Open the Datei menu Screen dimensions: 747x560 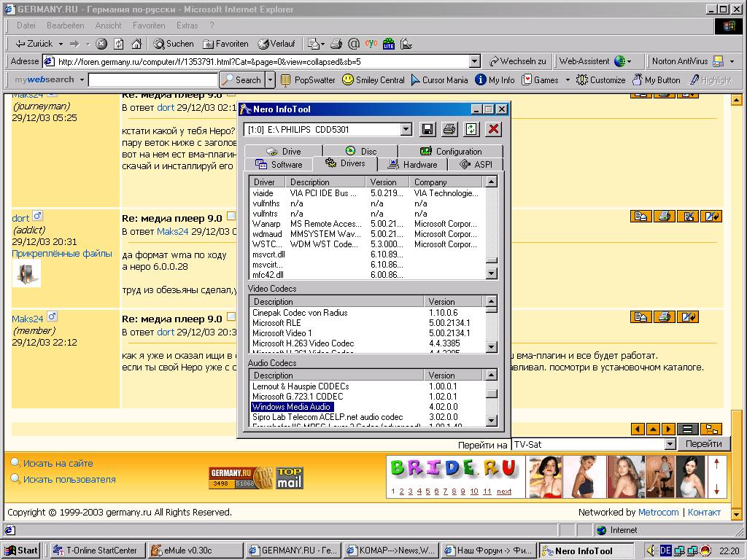26,26
